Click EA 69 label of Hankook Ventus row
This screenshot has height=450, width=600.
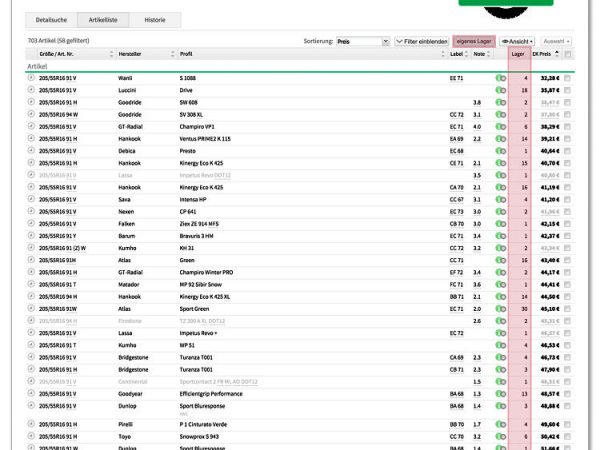pyautogui.click(x=457, y=139)
